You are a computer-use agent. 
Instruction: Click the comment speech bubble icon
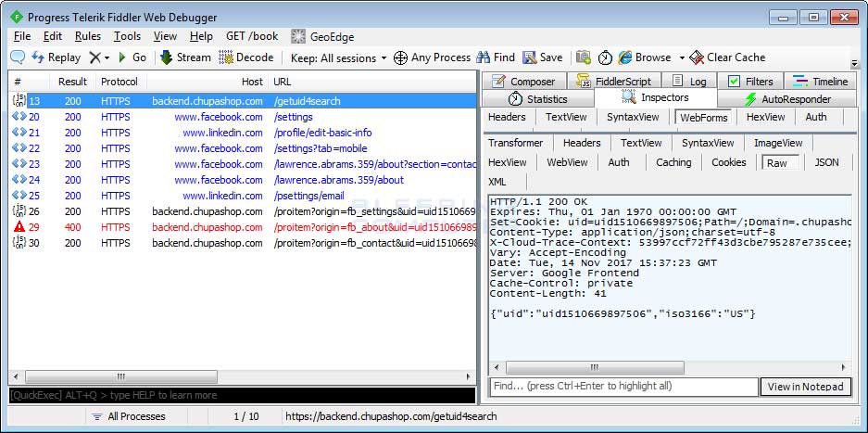19,57
